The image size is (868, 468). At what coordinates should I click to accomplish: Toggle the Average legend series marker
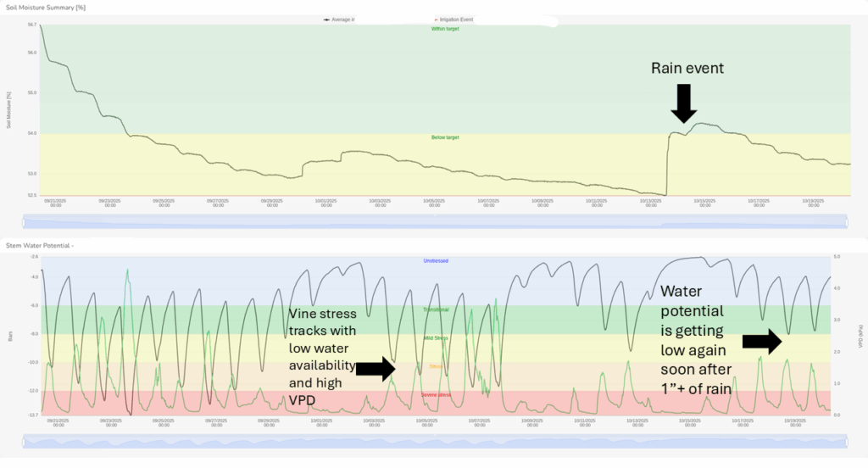coord(325,19)
